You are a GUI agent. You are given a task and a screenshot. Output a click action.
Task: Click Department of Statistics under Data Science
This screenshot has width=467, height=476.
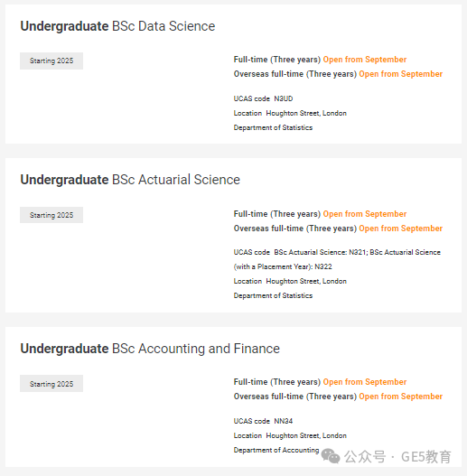(x=273, y=127)
